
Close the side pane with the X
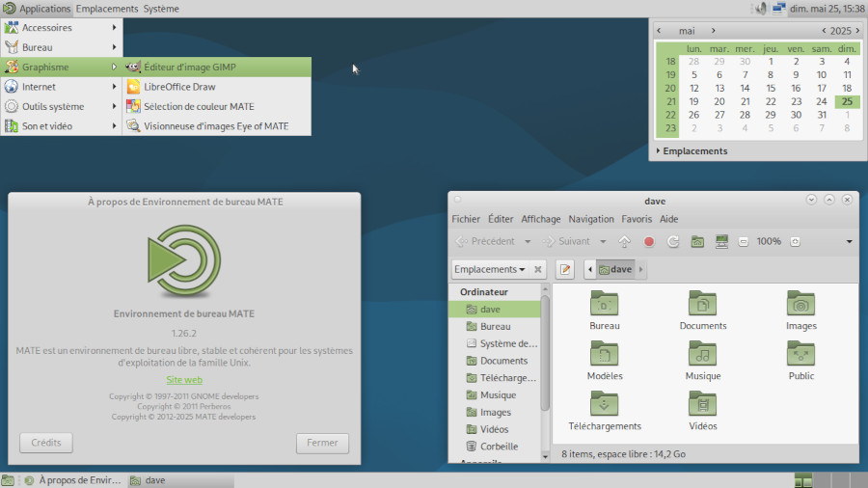[x=537, y=269]
